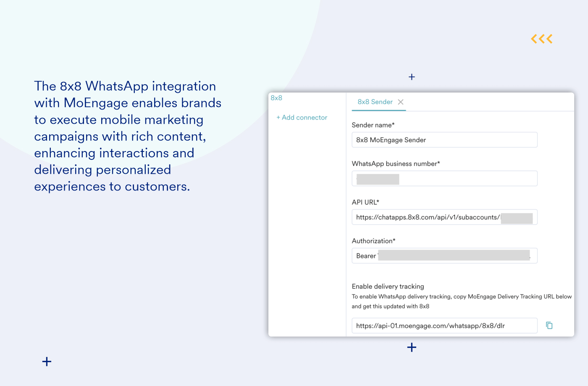The height and width of the screenshot is (386, 588).
Task: Select the delivery tracking URL field
Action: (444, 326)
